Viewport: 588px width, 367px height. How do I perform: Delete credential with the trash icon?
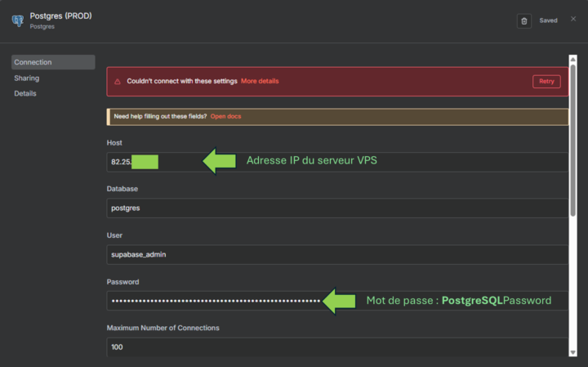[x=524, y=20]
